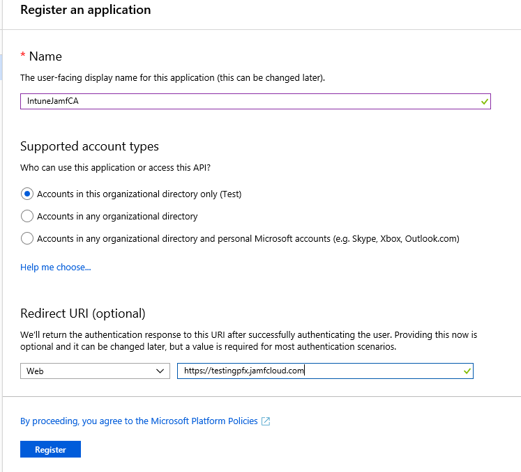Open the Microsoft Platform Policies link
The width and height of the screenshot is (521, 472).
139,421
